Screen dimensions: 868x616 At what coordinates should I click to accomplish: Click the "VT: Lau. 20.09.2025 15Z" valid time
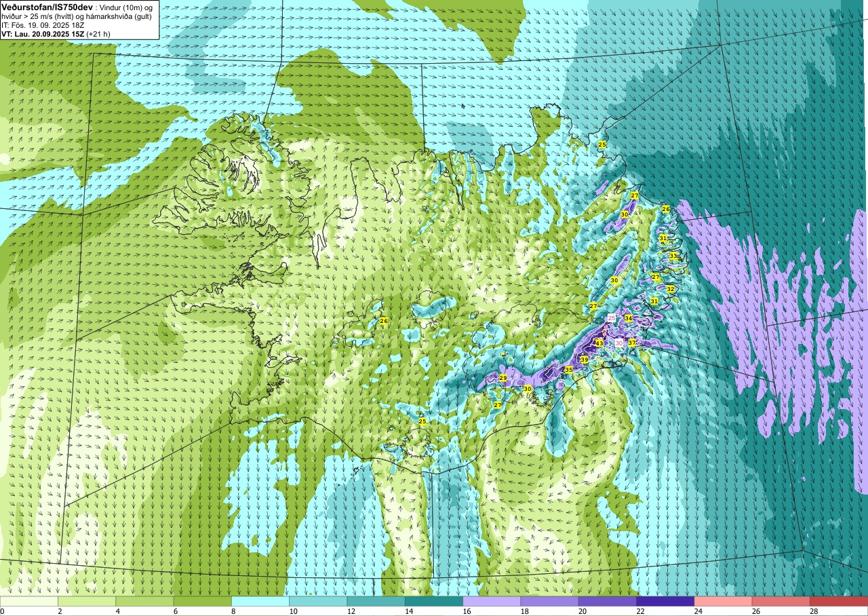pyautogui.click(x=43, y=34)
